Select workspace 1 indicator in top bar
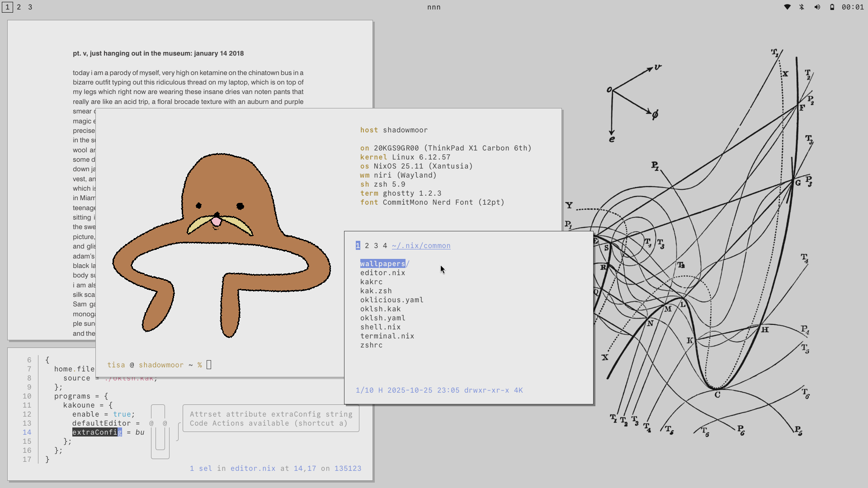 coord(7,7)
